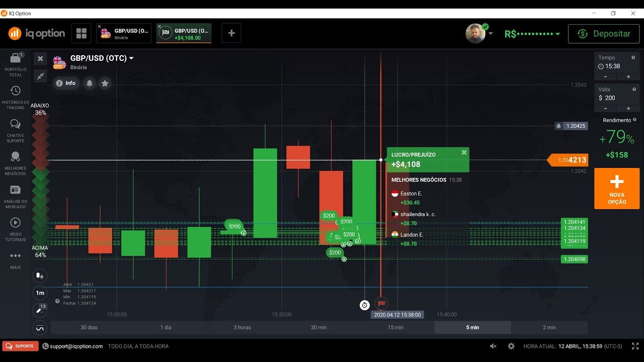Screen dimensions: 644x362
Task: Close the first GBP/USD tab
Action: pyautogui.click(x=100, y=27)
